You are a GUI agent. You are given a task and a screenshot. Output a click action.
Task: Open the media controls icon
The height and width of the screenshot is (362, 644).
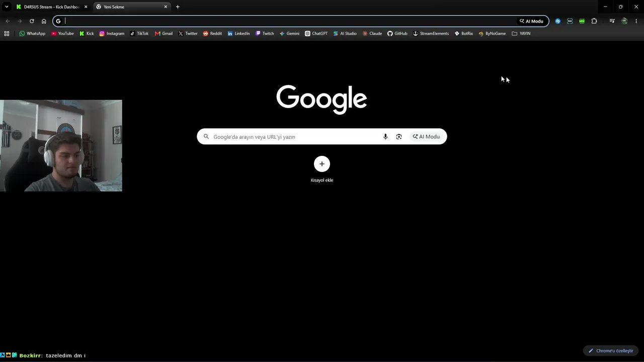click(612, 21)
